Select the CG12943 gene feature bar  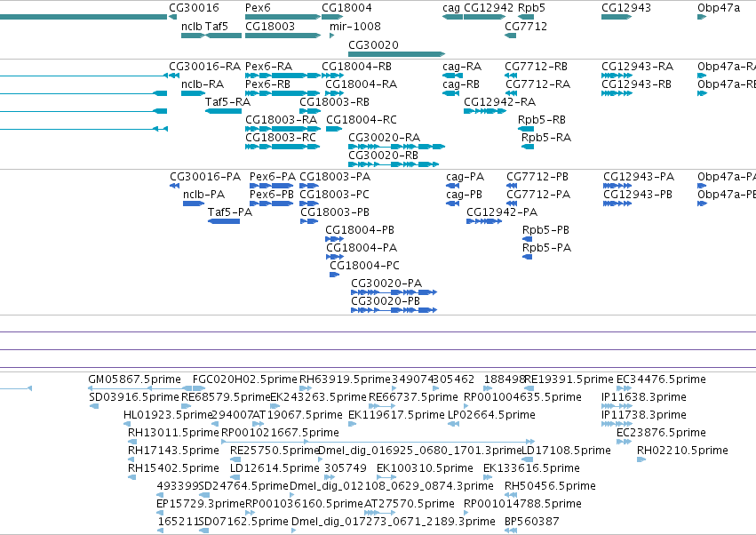coord(617,17)
